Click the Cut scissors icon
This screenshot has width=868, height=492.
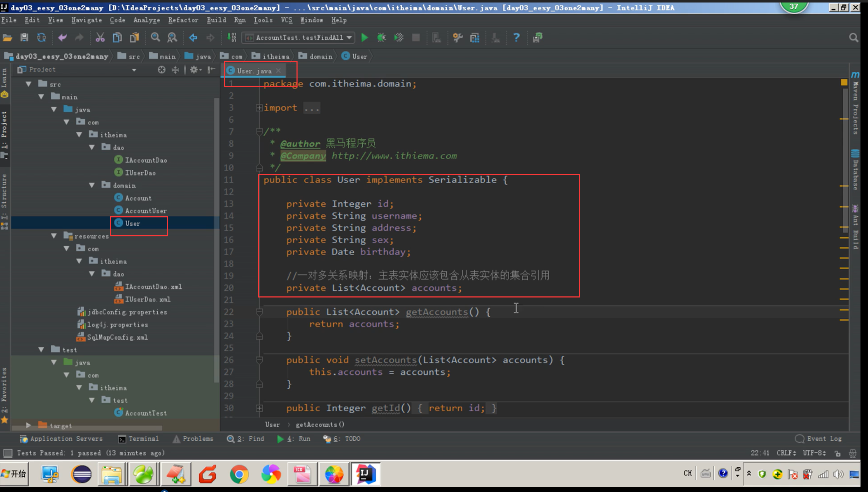coord(100,38)
